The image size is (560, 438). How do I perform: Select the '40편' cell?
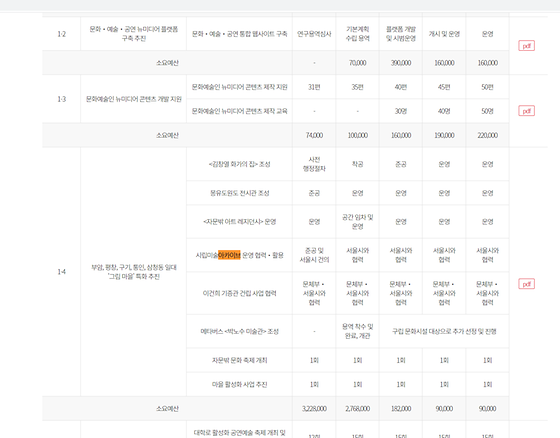(x=401, y=87)
